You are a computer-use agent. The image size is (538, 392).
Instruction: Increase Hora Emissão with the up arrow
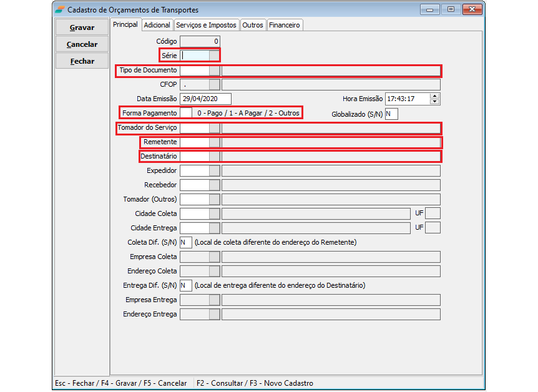[x=435, y=96]
